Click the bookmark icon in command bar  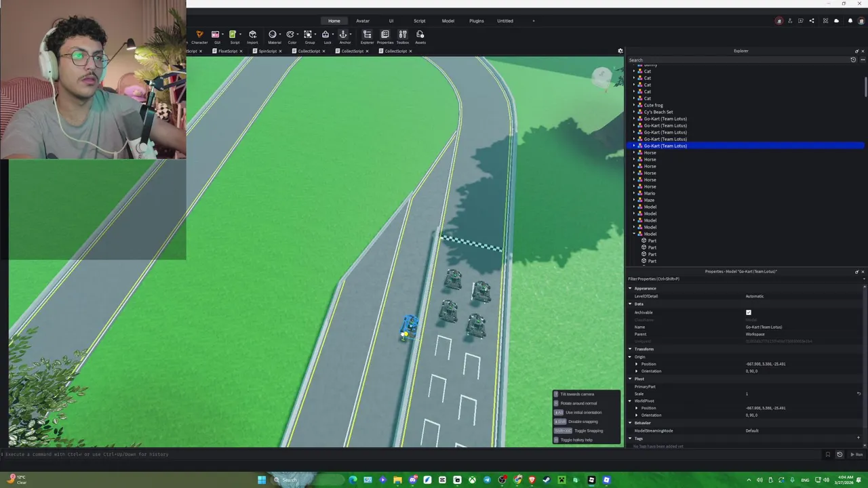pos(827,454)
